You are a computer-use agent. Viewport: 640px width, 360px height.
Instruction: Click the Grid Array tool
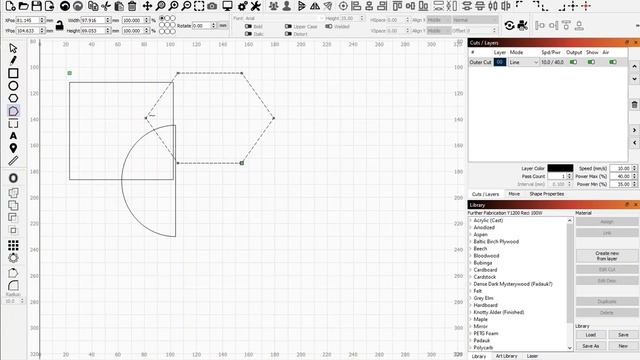point(13,245)
